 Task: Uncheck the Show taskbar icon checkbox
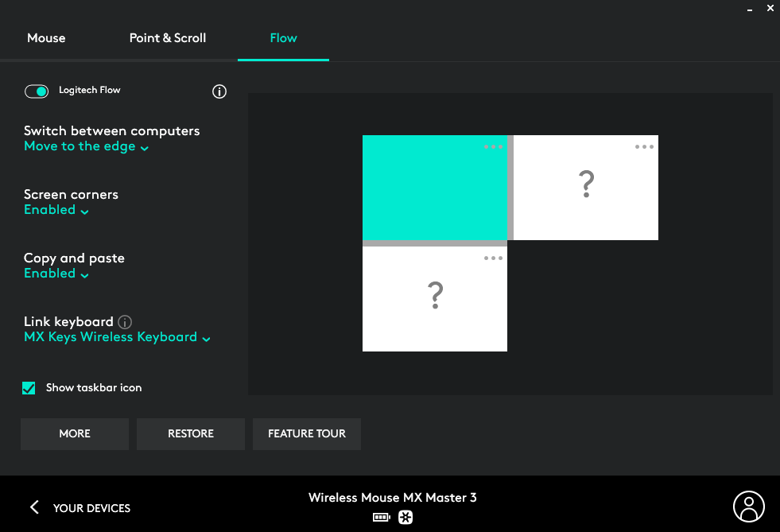29,388
